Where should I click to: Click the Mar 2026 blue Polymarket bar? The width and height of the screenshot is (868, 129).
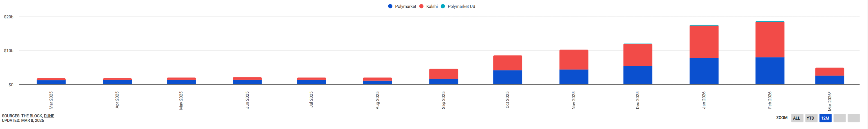[830, 80]
